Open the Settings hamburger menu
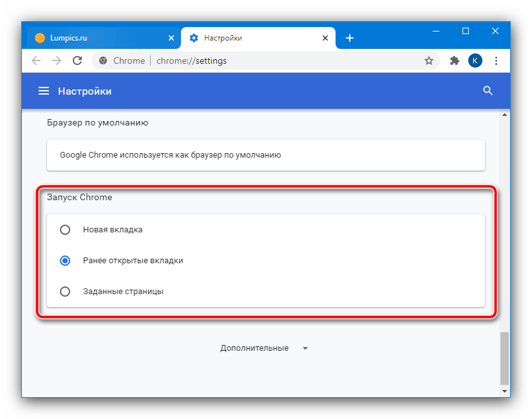Image resolution: width=532 pixels, height=419 pixels. pyautogui.click(x=44, y=91)
